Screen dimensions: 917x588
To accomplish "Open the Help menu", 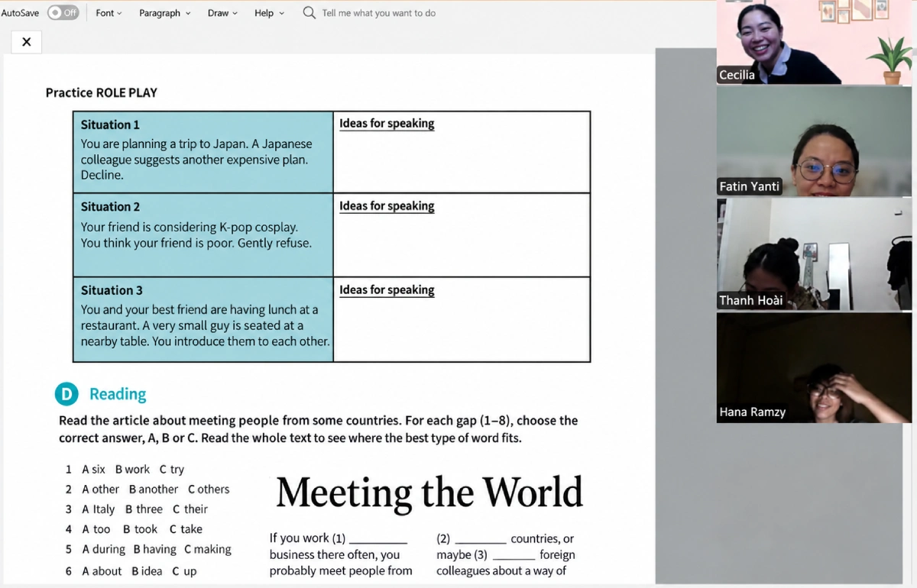I will [x=269, y=13].
